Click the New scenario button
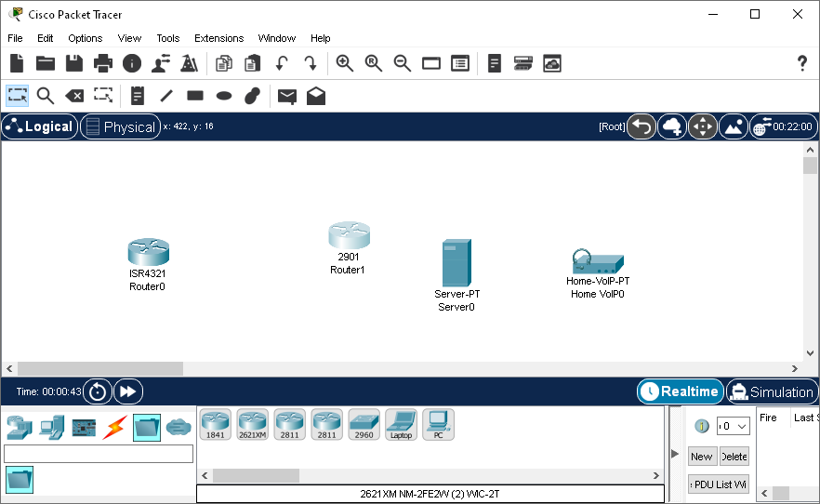Viewport: 820px width, 504px height. [x=702, y=457]
